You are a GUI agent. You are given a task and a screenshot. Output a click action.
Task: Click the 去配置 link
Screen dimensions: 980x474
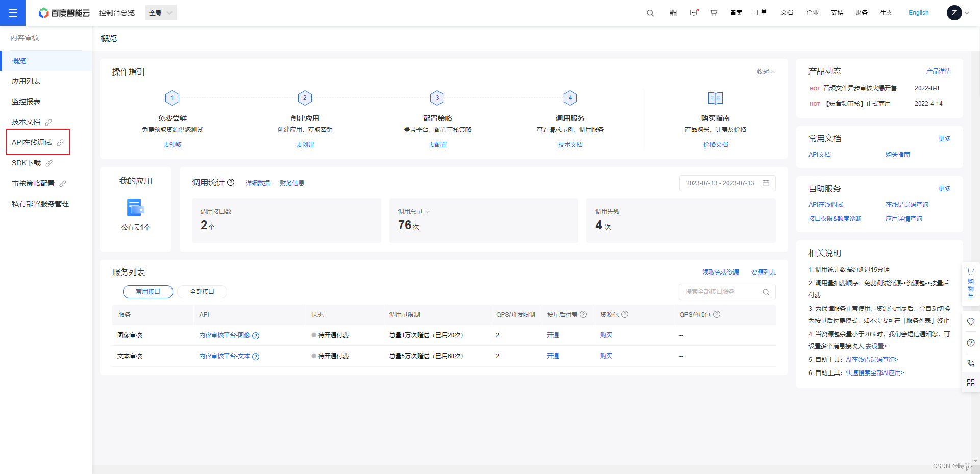click(437, 145)
